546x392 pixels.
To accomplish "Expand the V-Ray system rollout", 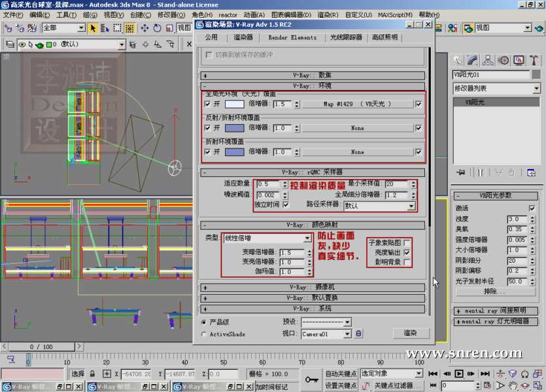I will [313, 309].
